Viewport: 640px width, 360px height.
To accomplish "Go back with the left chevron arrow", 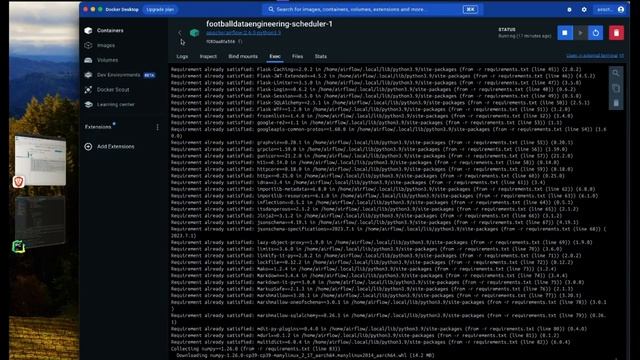I will pos(180,33).
